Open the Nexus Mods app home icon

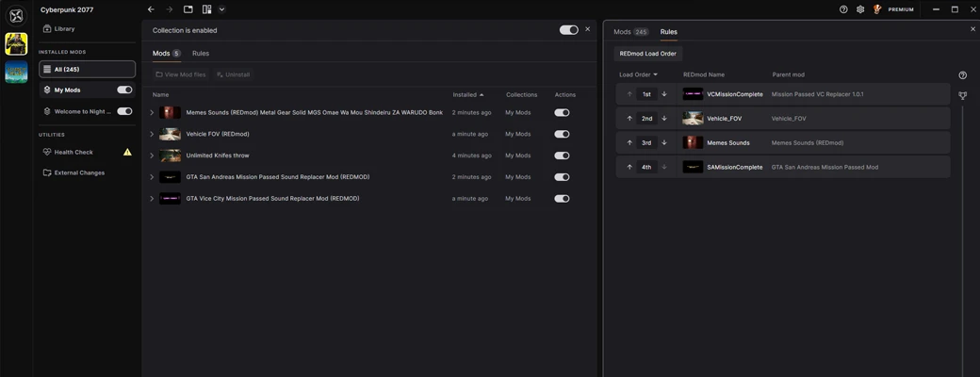(x=16, y=15)
